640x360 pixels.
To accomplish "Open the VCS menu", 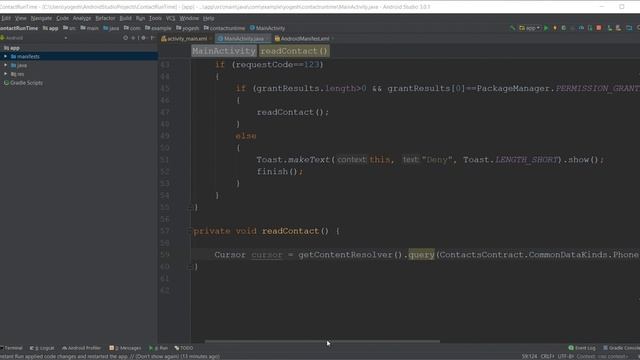I will click(x=170, y=18).
